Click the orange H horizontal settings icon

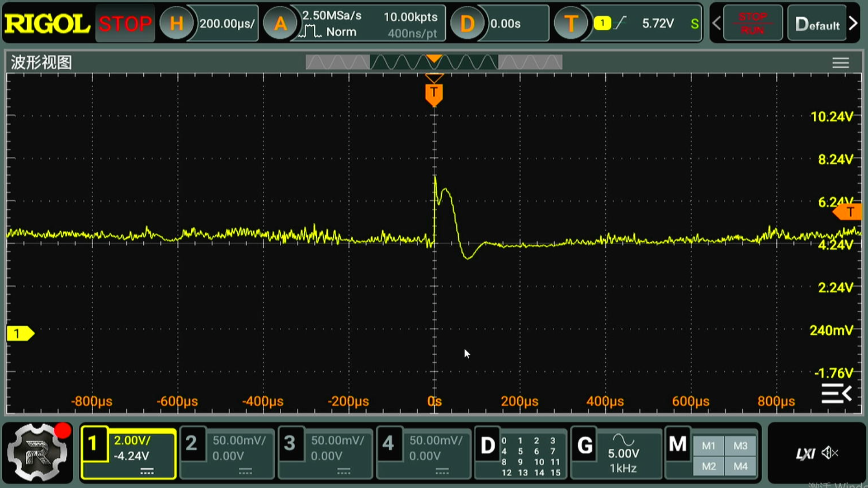(176, 23)
